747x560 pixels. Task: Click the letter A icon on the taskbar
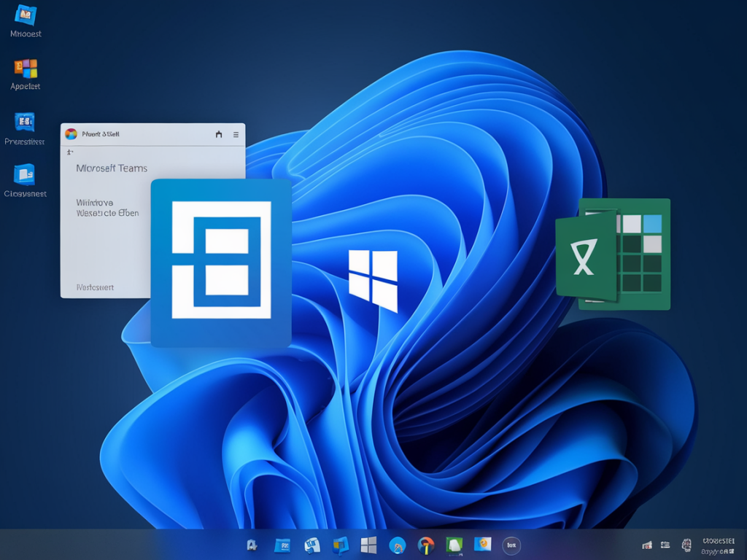tap(252, 545)
